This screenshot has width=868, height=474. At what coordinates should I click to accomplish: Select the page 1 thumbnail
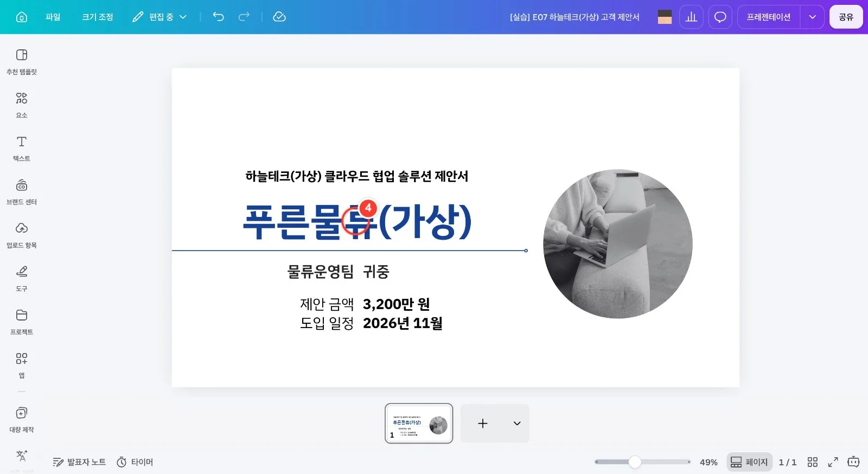[x=419, y=424]
